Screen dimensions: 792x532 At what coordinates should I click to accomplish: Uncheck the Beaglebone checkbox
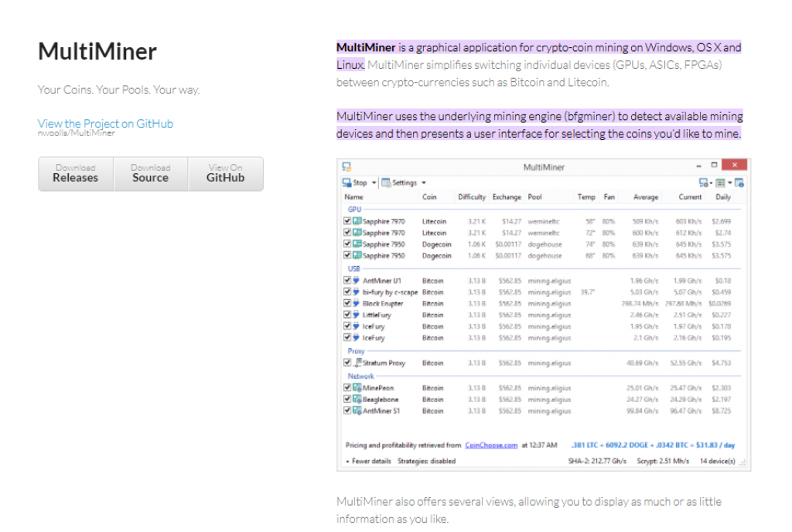347,399
